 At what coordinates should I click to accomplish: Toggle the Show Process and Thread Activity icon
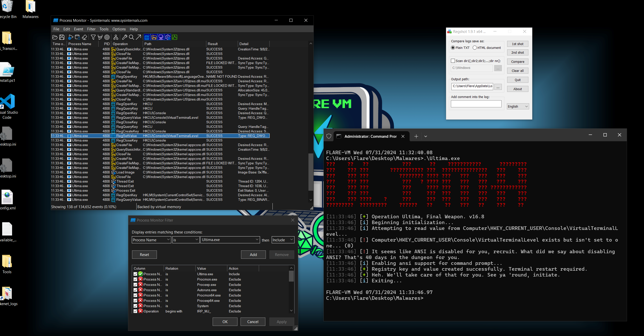[x=168, y=37]
